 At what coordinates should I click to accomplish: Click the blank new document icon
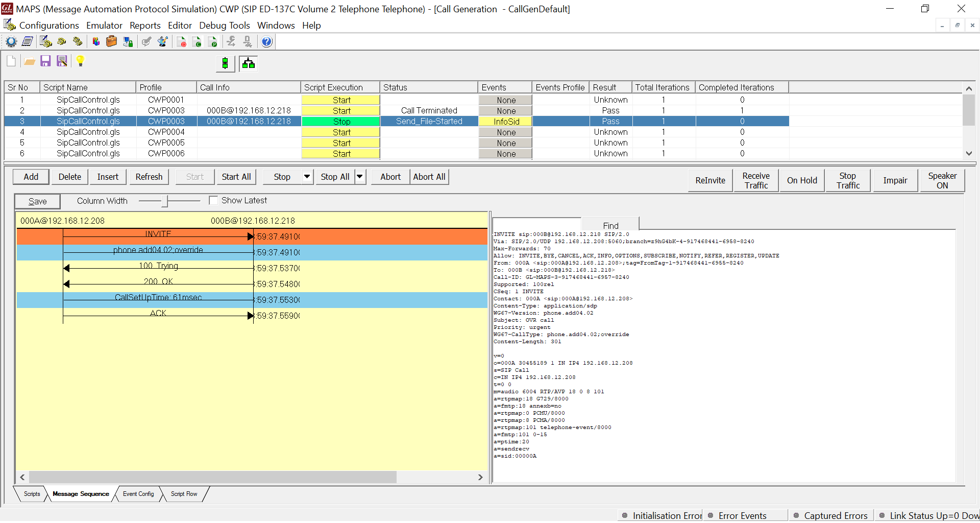click(11, 61)
